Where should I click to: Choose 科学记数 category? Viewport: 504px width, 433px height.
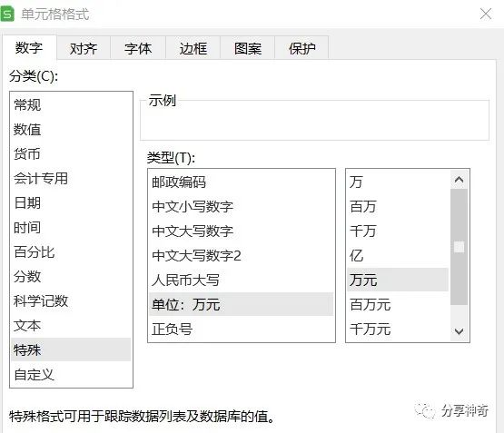click(x=71, y=301)
